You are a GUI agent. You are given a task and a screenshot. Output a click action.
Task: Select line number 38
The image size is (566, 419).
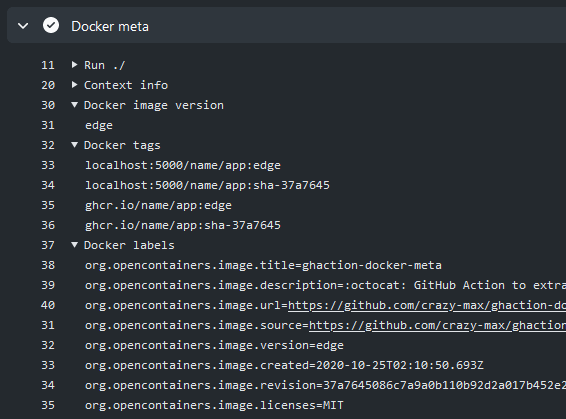coord(48,265)
